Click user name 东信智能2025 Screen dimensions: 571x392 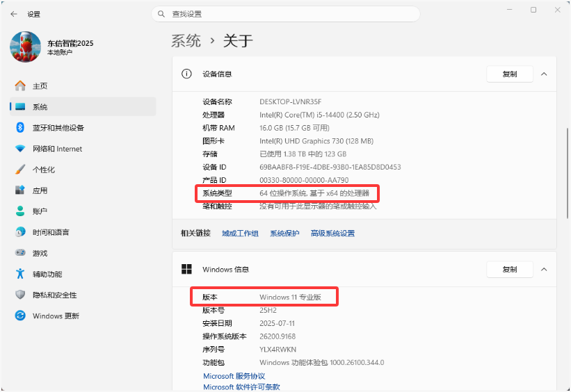[x=70, y=43]
